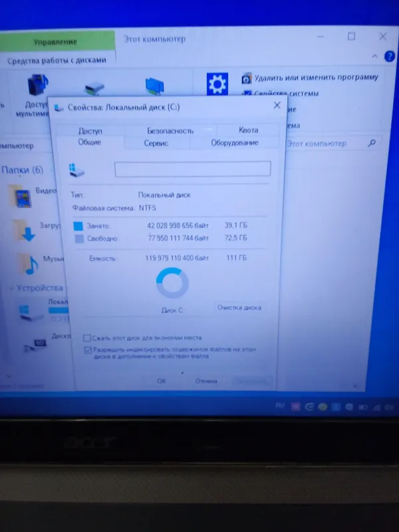The height and width of the screenshot is (532, 399).
Task: Click the RU language indicator in taskbar
Action: [x=279, y=406]
